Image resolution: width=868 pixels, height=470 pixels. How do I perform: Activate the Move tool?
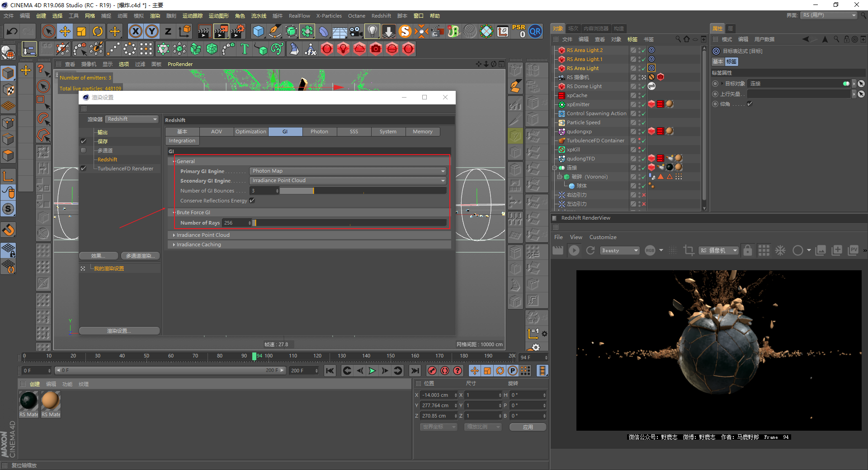[x=65, y=31]
